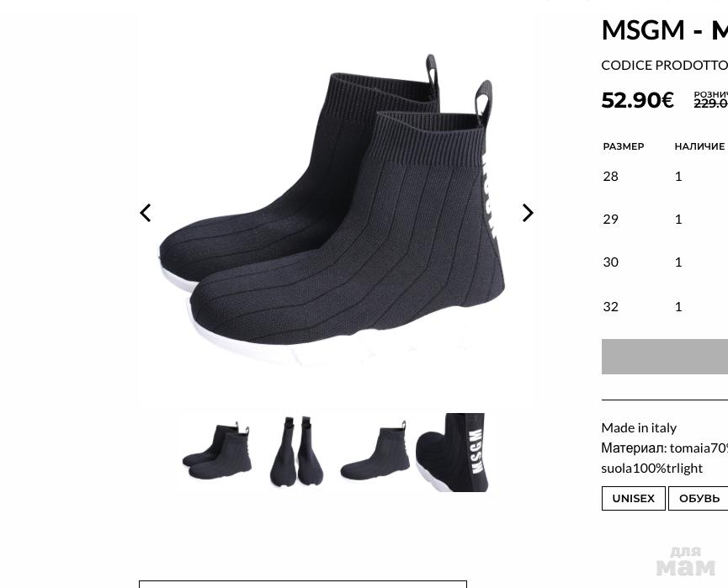Select the first thumbnail of paired boots
Image resolution: width=728 pixels, height=588 pixels.
(217, 452)
